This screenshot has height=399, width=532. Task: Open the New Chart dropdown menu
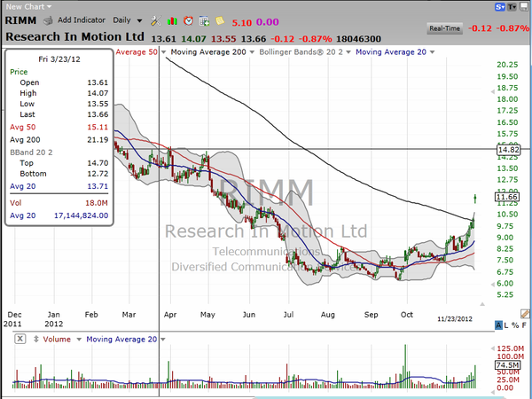pos(28,6)
